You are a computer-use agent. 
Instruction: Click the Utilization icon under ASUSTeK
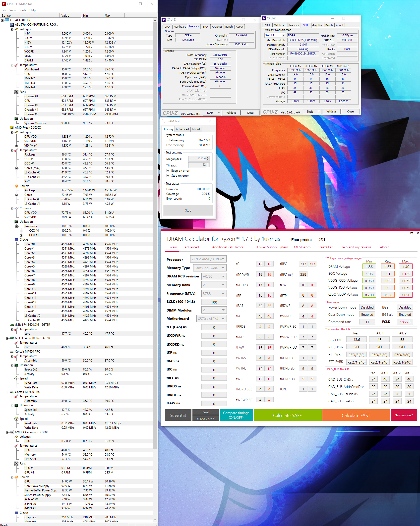[16, 119]
